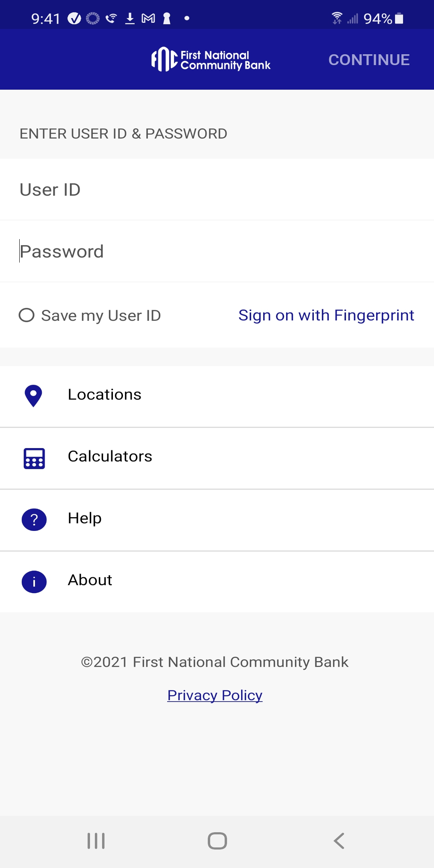
Task: Tap the Help question mark icon
Action: (34, 520)
